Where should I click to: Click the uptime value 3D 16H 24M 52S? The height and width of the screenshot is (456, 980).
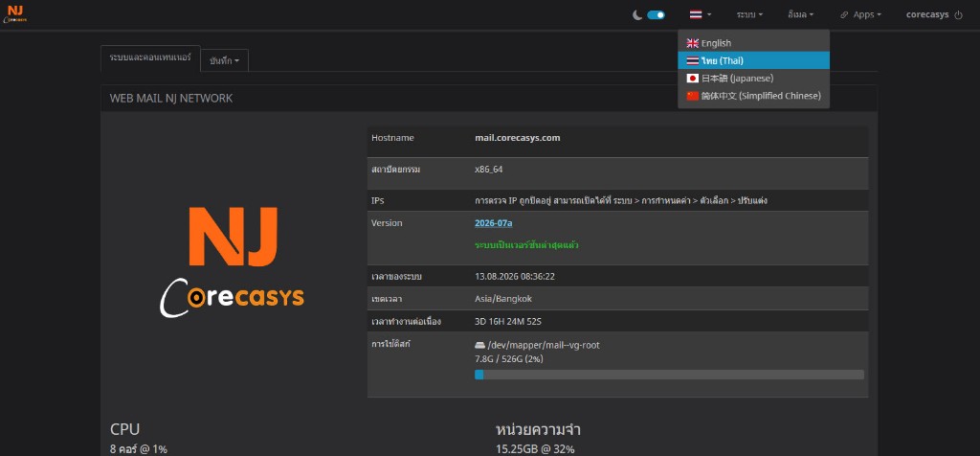[508, 322]
